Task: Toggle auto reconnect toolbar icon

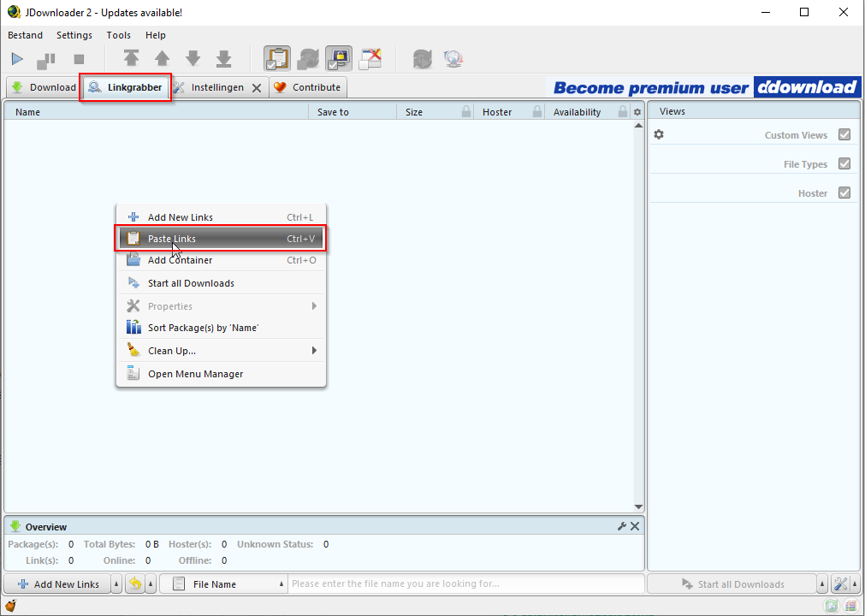Action: (x=308, y=58)
